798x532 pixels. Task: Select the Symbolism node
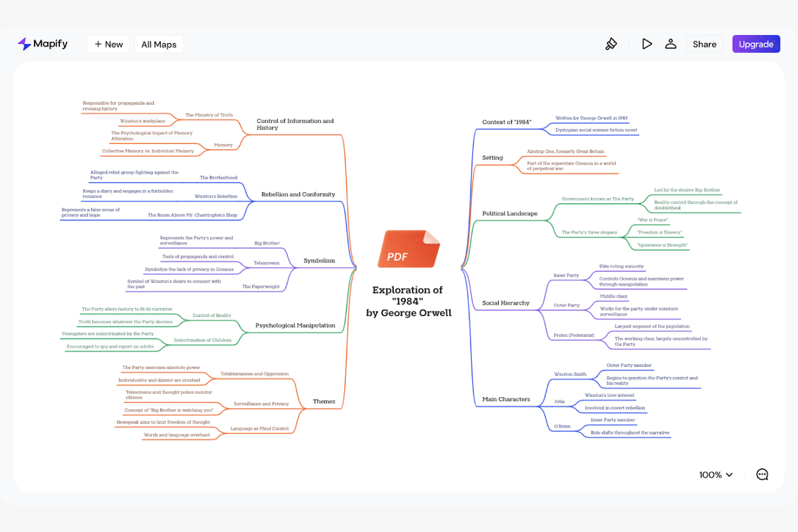(319, 260)
